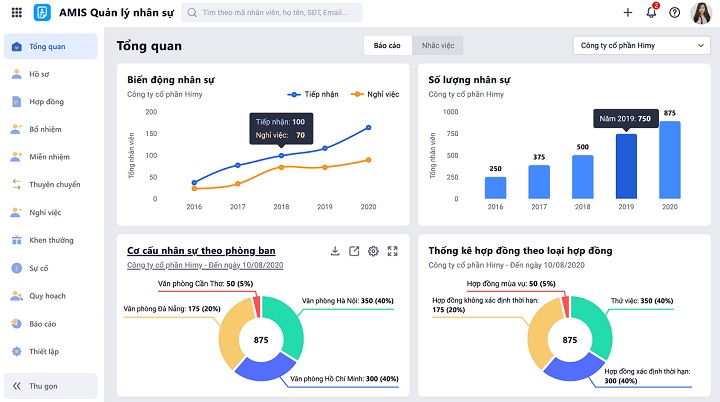Screen dimensions: 720x402
Task: Open Miễn nhiệm in the sidebar
Action: tap(51, 157)
